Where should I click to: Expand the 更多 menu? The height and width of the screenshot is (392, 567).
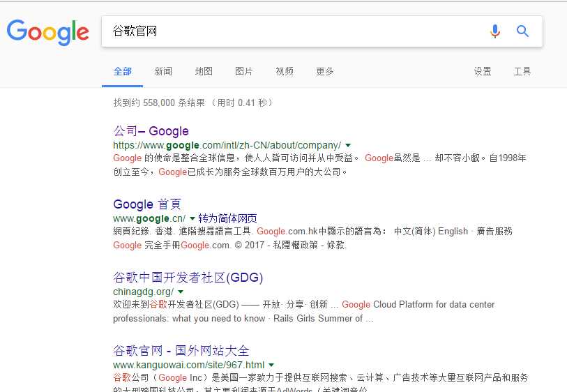325,71
